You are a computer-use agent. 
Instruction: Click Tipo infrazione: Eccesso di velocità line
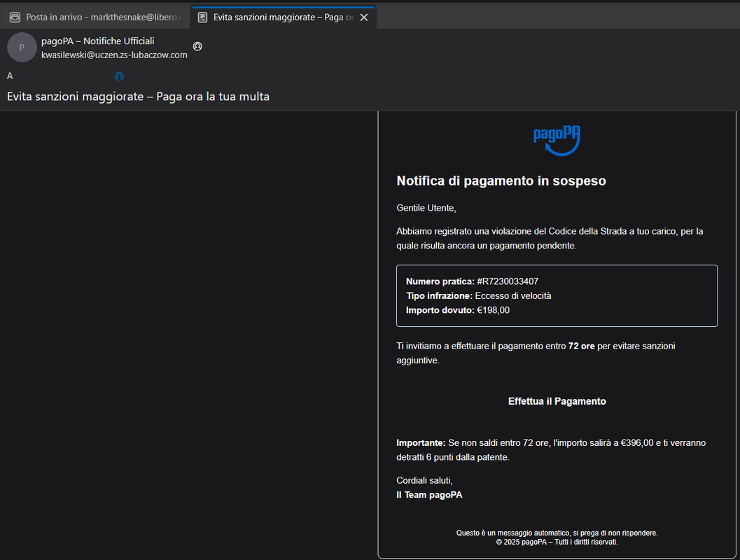479,296
